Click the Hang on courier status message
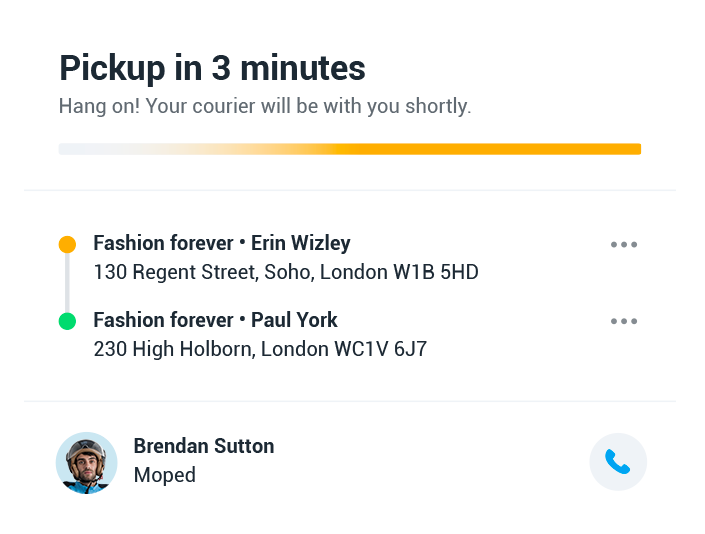This screenshot has height=534, width=705. pyautogui.click(x=264, y=106)
